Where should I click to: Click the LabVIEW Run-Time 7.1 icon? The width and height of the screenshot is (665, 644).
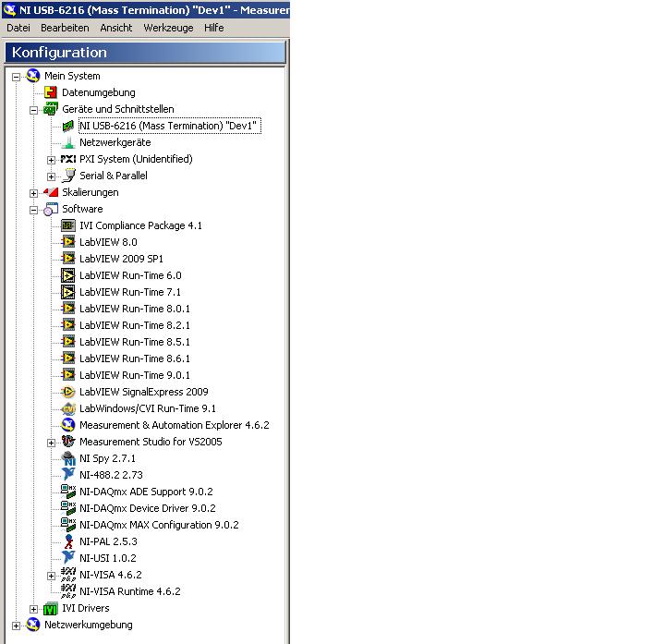(67, 292)
